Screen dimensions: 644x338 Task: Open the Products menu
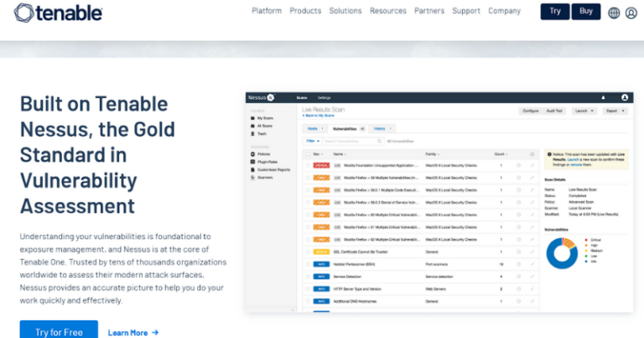pos(305,11)
